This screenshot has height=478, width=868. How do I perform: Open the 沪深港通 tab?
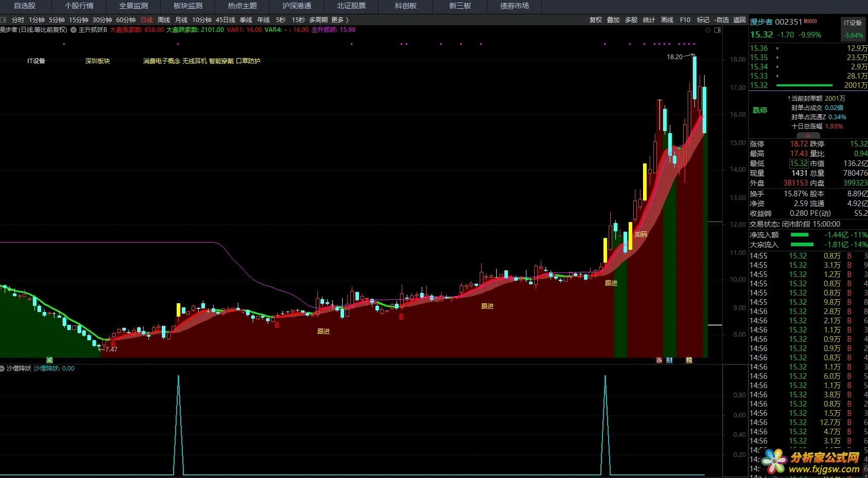tap(297, 6)
